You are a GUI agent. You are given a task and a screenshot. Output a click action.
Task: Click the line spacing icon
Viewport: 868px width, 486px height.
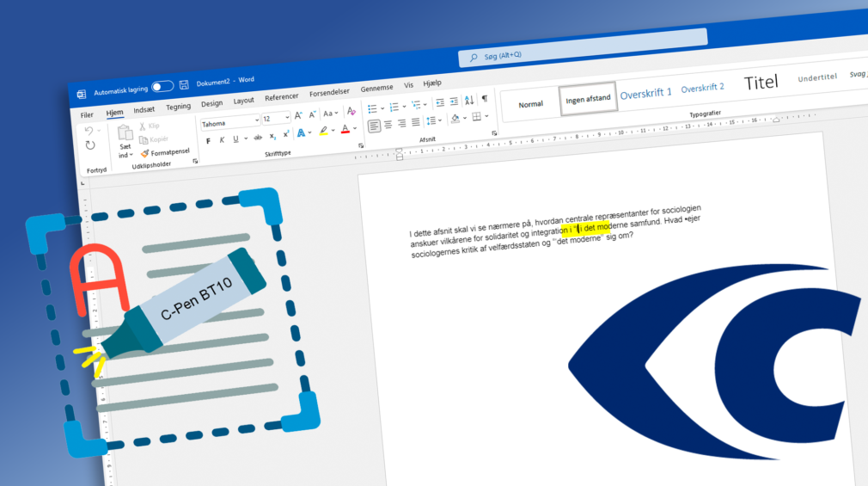[431, 120]
